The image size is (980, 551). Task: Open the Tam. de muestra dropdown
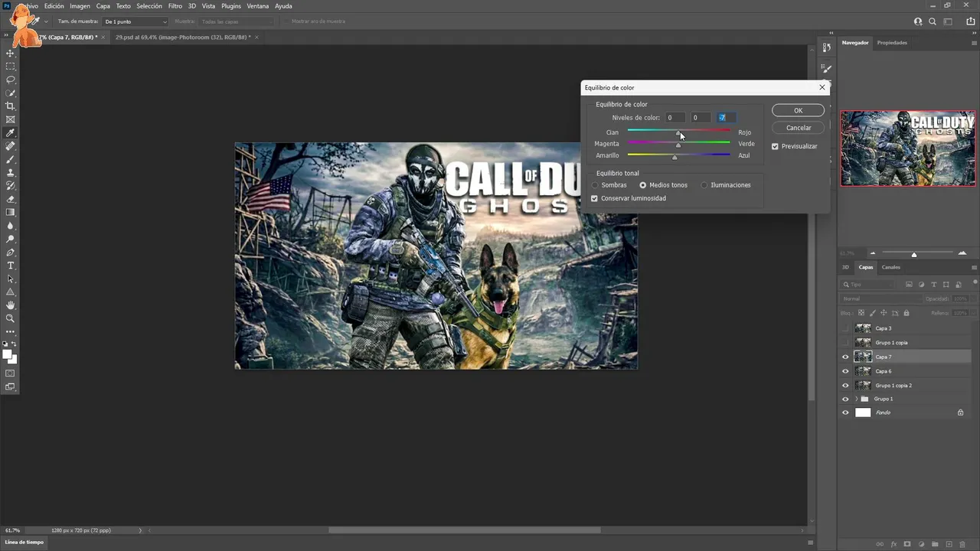point(136,21)
